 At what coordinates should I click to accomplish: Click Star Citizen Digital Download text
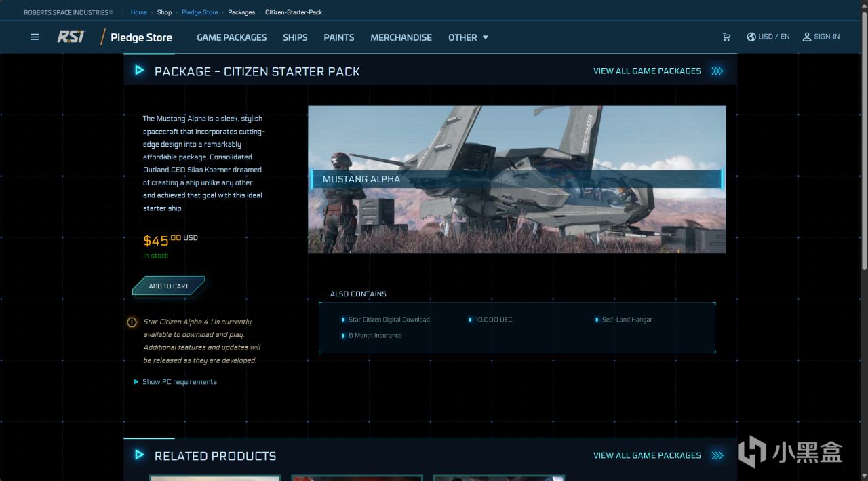coord(389,320)
